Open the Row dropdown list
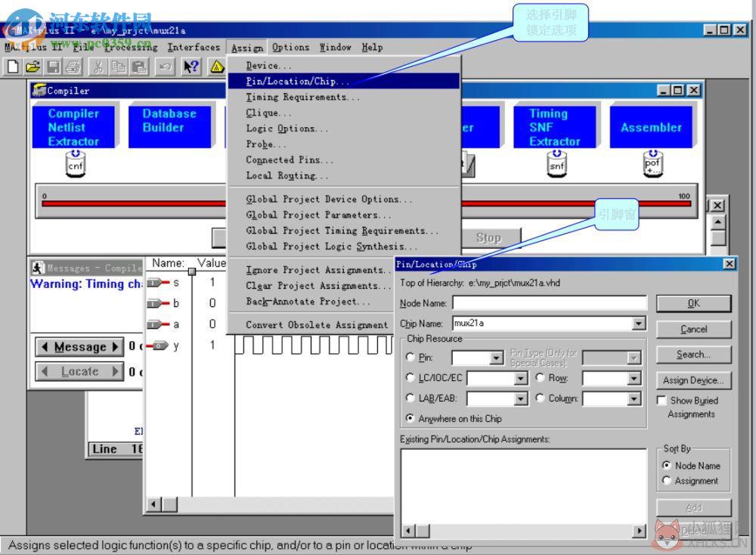 (x=634, y=378)
